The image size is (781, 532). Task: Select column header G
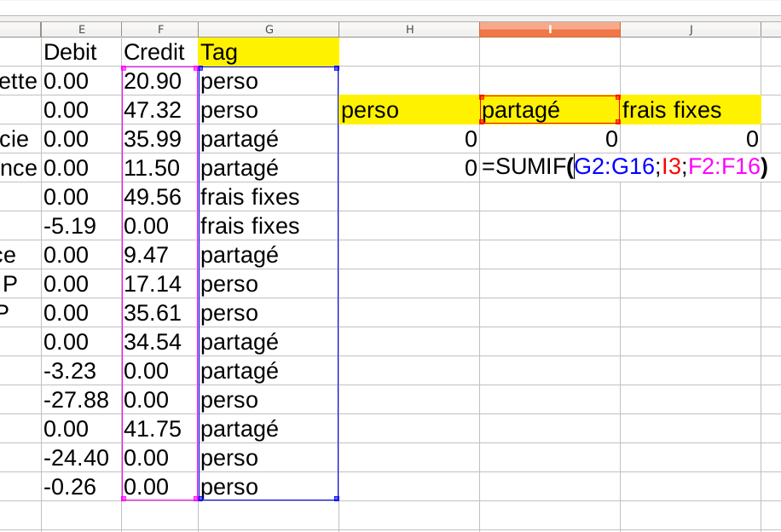click(269, 28)
